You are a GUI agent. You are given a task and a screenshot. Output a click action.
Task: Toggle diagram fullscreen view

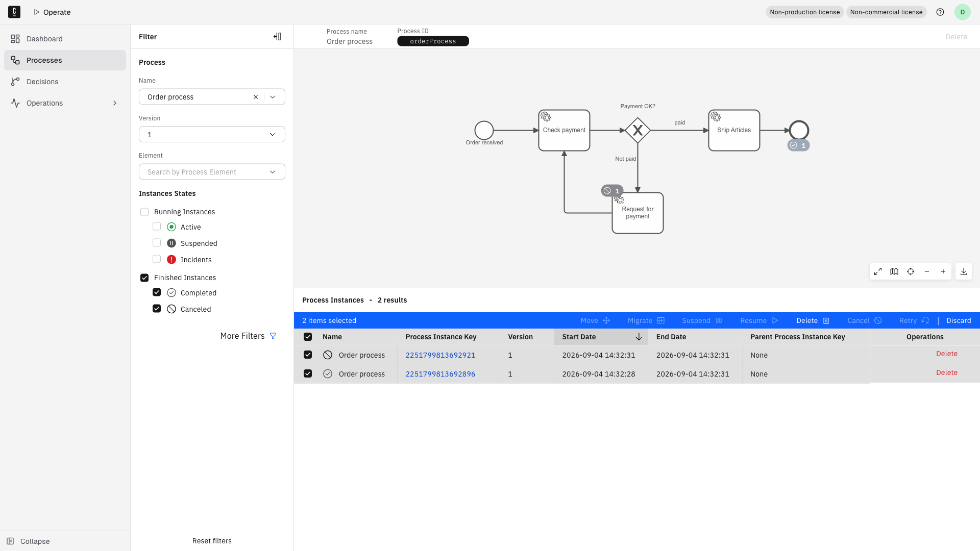click(x=878, y=271)
